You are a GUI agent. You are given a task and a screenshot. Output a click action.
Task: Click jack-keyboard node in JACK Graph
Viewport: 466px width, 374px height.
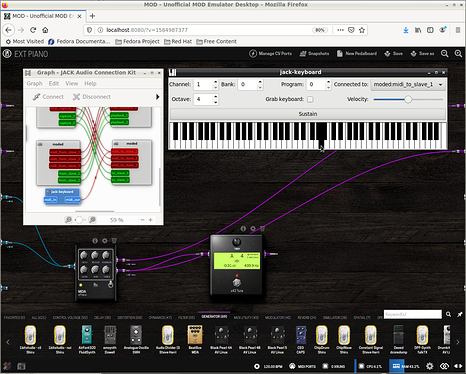62,196
